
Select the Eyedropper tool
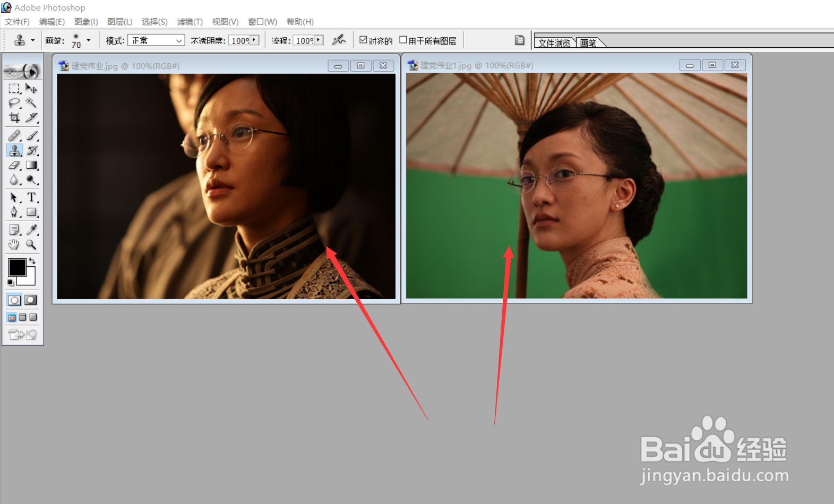[31, 230]
